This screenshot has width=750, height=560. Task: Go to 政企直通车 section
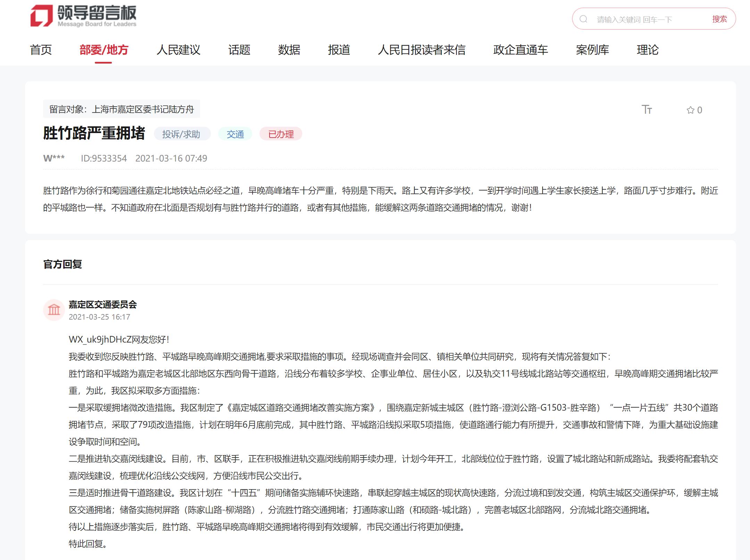click(x=520, y=50)
